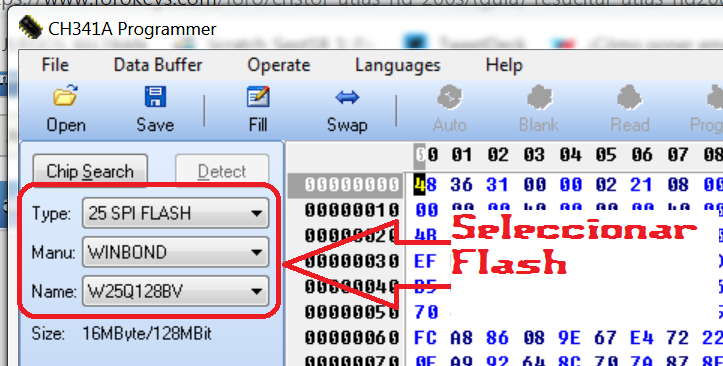
Task: Click the Chip Search button
Action: click(x=90, y=171)
